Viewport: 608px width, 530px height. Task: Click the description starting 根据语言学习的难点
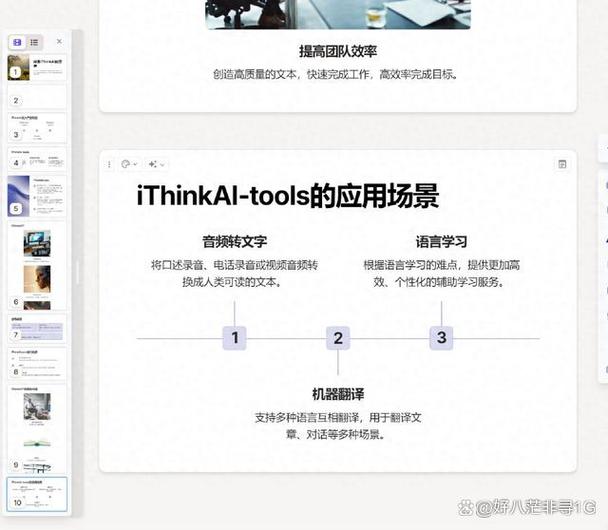point(441,273)
